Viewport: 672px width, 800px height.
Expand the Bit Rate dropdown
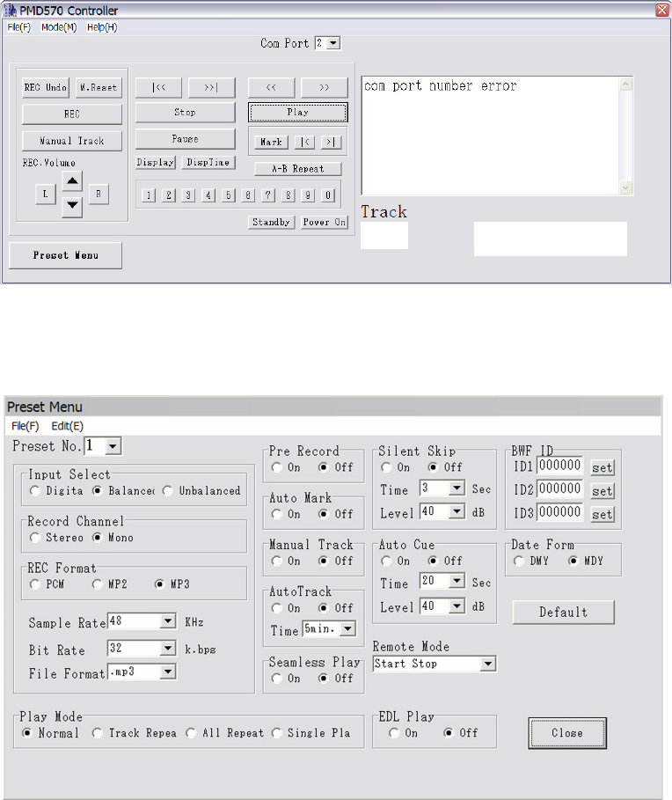pos(168,648)
